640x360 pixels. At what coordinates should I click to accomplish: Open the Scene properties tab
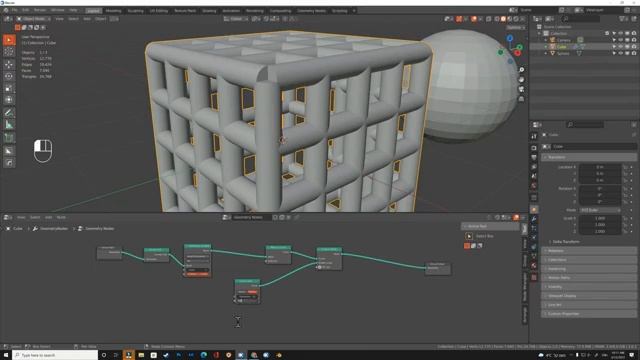[x=534, y=176]
